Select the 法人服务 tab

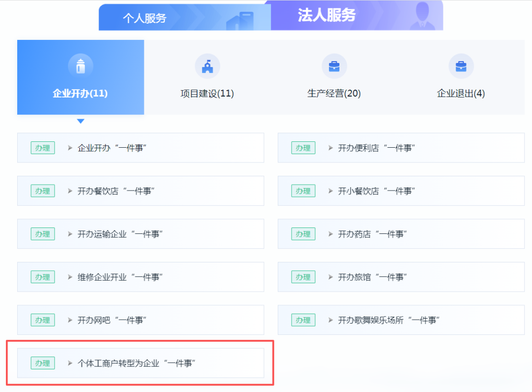326,15
